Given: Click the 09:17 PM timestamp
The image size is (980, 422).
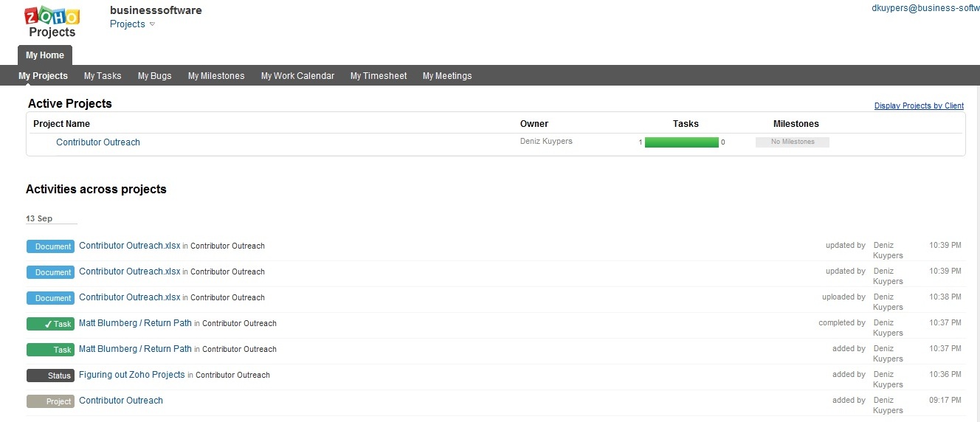Looking at the screenshot, I should click(945, 400).
